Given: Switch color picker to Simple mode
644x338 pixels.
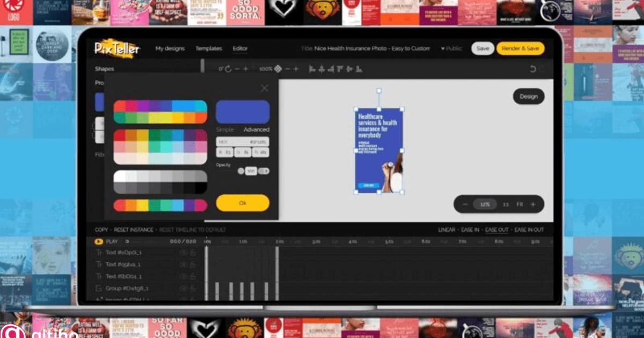Looking at the screenshot, I should click(225, 129).
